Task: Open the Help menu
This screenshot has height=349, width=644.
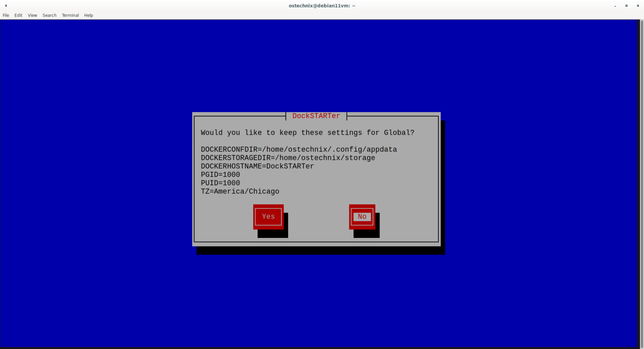Action: tap(88, 15)
